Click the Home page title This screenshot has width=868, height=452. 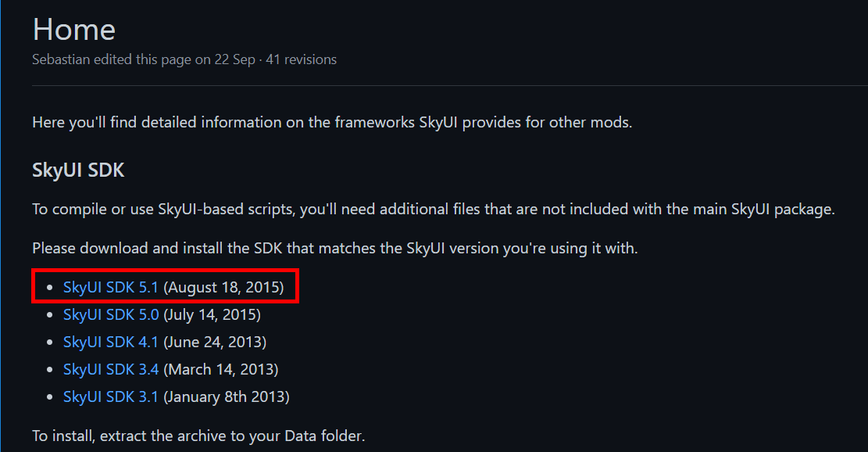pyautogui.click(x=74, y=30)
